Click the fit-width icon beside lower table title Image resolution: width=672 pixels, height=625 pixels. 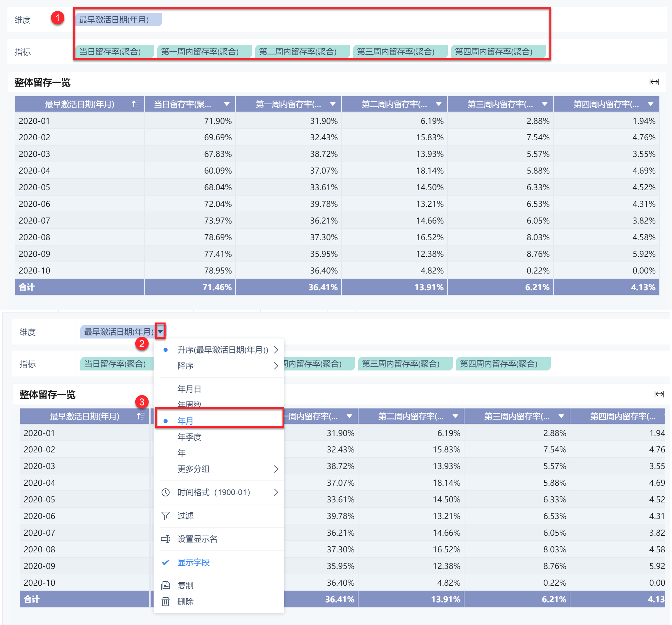click(x=659, y=394)
